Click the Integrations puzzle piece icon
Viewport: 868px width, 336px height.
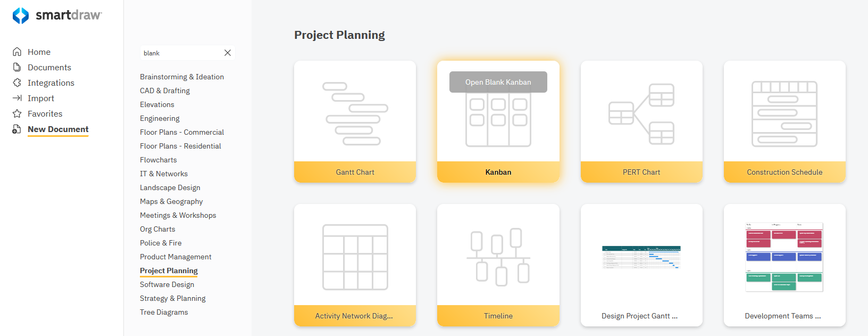(17, 83)
